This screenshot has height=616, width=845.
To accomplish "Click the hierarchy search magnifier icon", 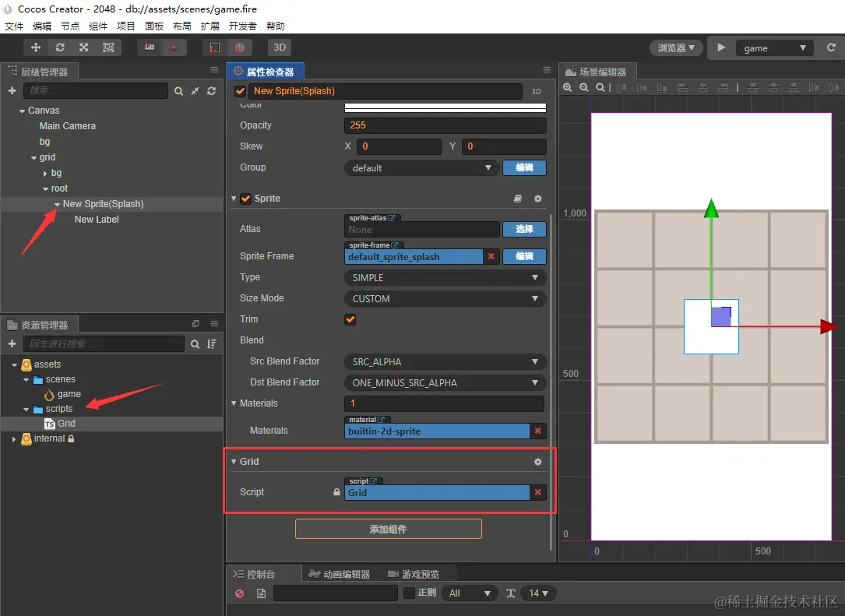I will click(178, 91).
